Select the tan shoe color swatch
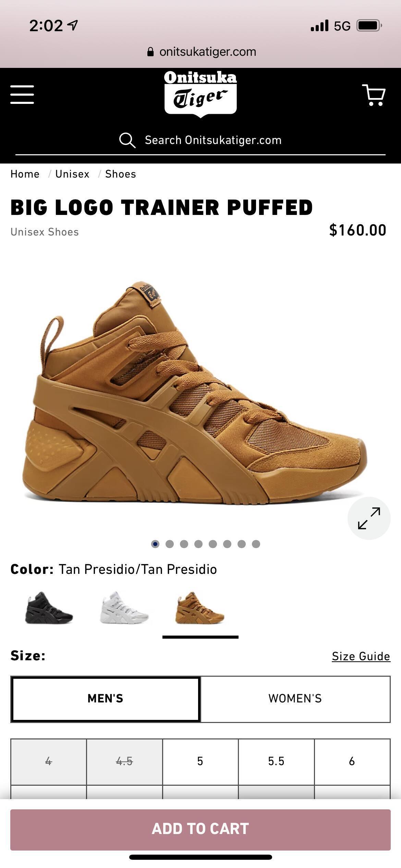Viewport: 401px width, 868px height. point(200,608)
